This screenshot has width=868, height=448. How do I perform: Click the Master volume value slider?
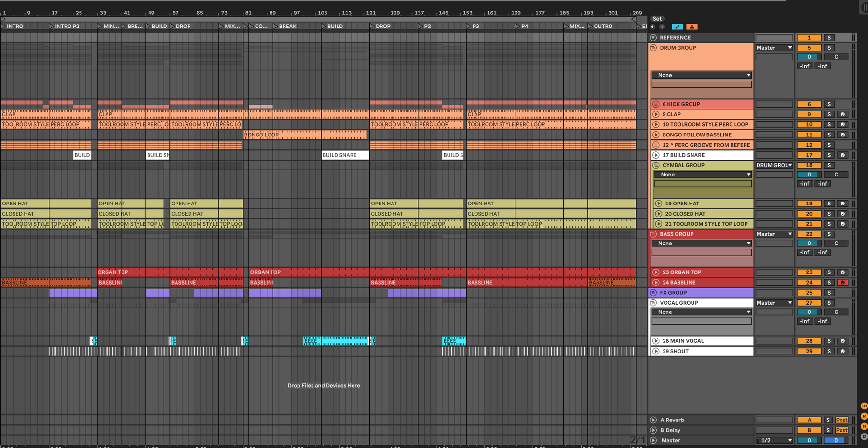pyautogui.click(x=809, y=440)
